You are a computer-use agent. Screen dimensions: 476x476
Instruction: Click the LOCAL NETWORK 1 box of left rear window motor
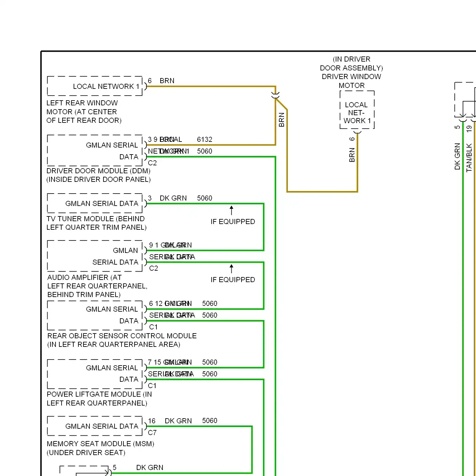click(95, 86)
